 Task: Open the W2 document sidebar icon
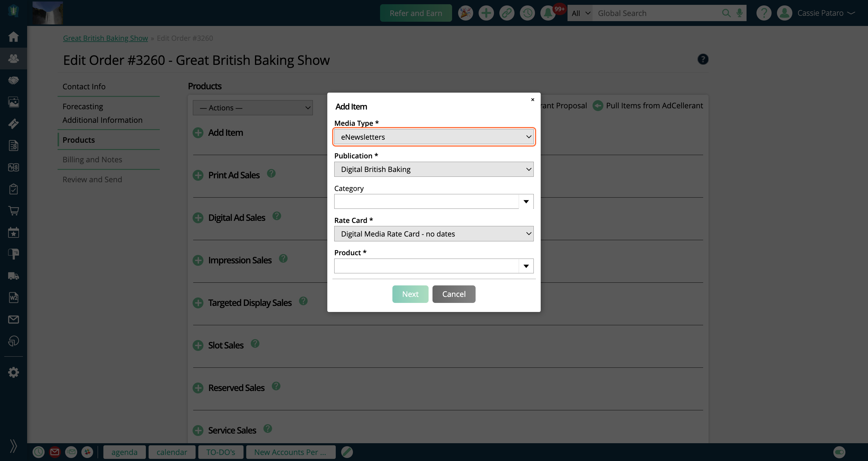point(14,297)
